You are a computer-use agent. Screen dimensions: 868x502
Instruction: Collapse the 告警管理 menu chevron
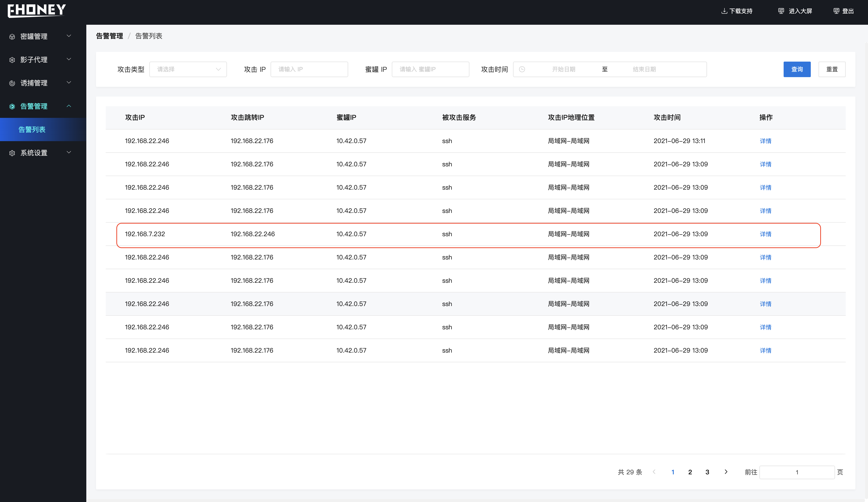tap(69, 106)
